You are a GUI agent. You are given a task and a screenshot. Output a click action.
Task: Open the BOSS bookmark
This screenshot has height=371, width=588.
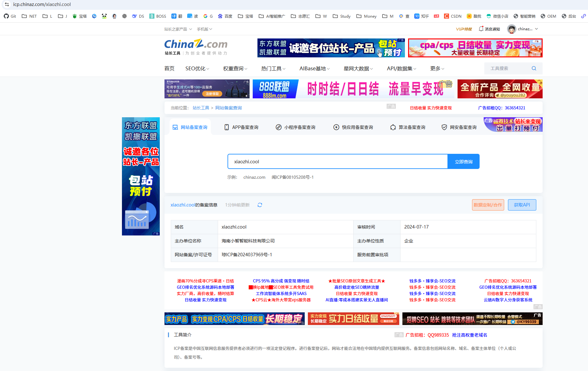[158, 16]
